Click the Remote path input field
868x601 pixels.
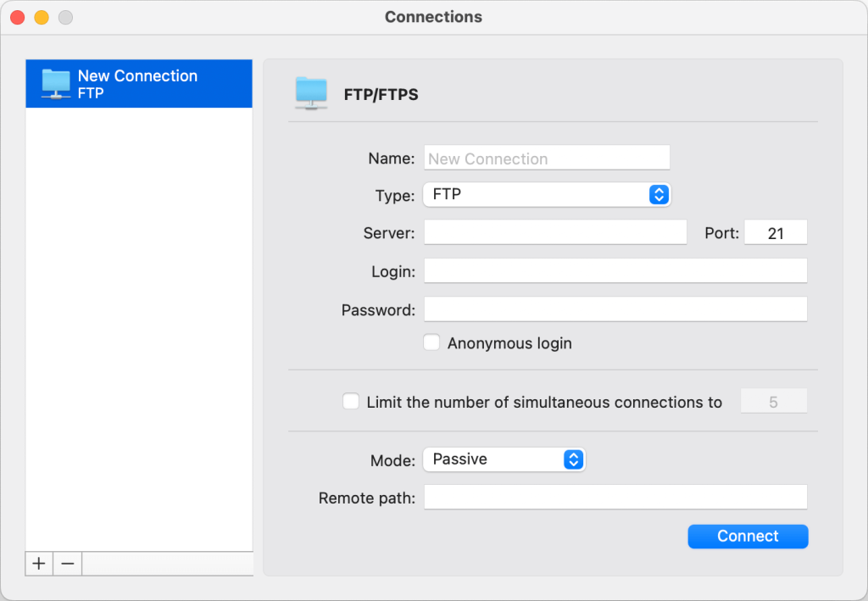tap(615, 497)
